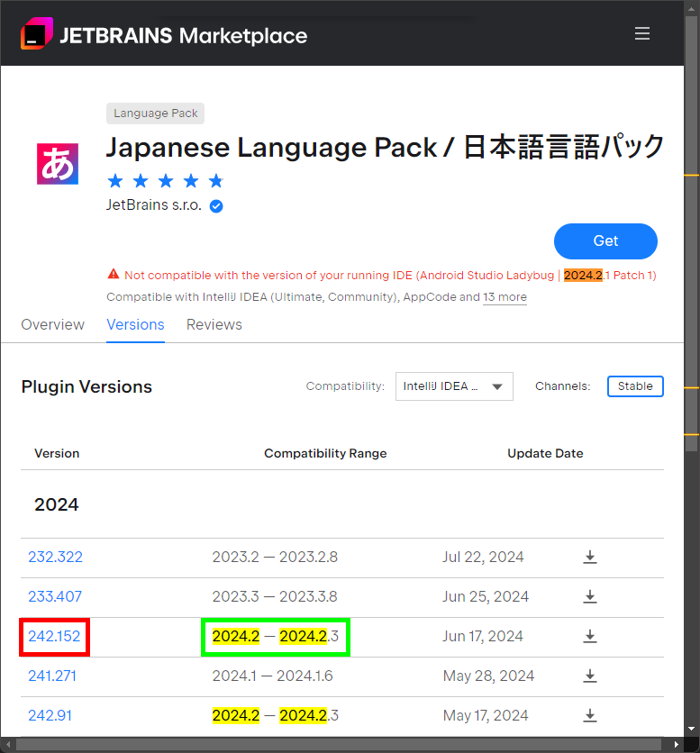Click the 2023.2 — 2023.2.8 compatibility range
Screen dimensions: 700x753
point(275,557)
